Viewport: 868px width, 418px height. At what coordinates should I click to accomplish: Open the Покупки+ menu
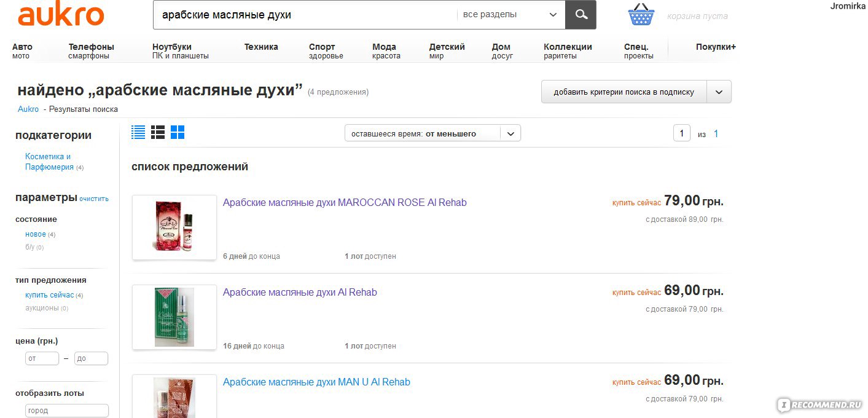pos(716,47)
